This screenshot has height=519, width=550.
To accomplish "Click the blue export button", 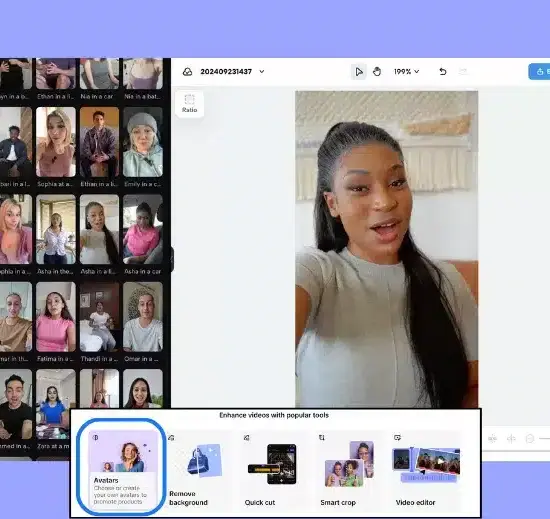I will coord(539,72).
